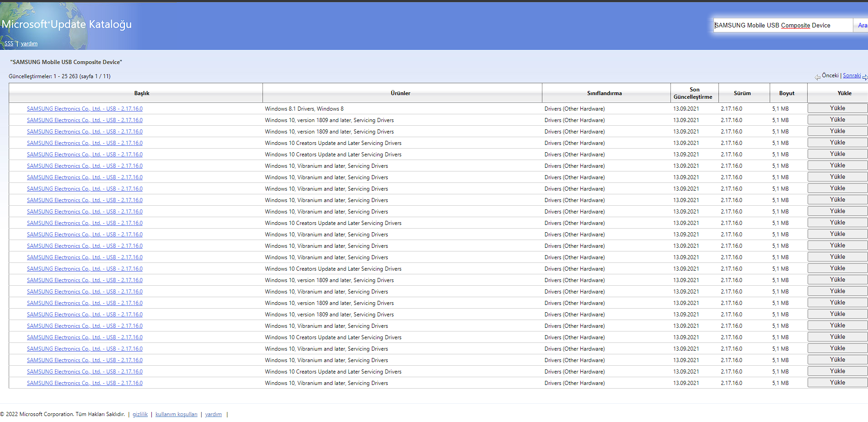Click the next page arrow icon beside Sonraki
Screen dimensions: 868x422
(865, 77)
